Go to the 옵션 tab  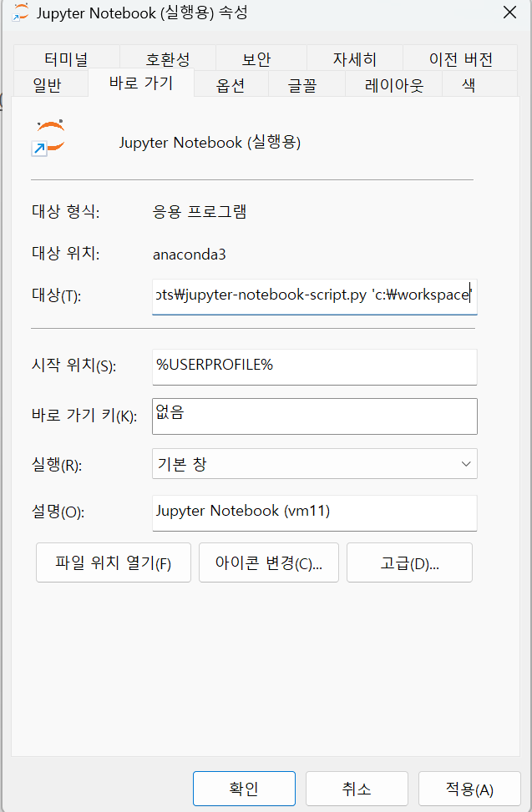(x=231, y=85)
